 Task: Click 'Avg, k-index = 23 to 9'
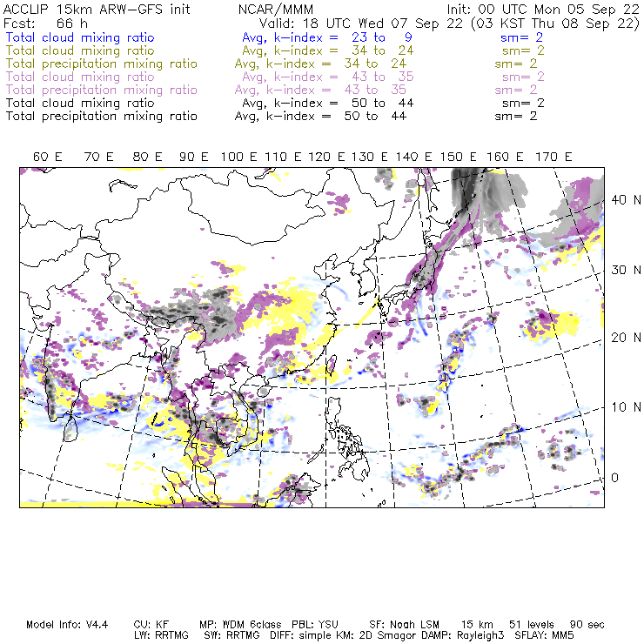(x=327, y=37)
